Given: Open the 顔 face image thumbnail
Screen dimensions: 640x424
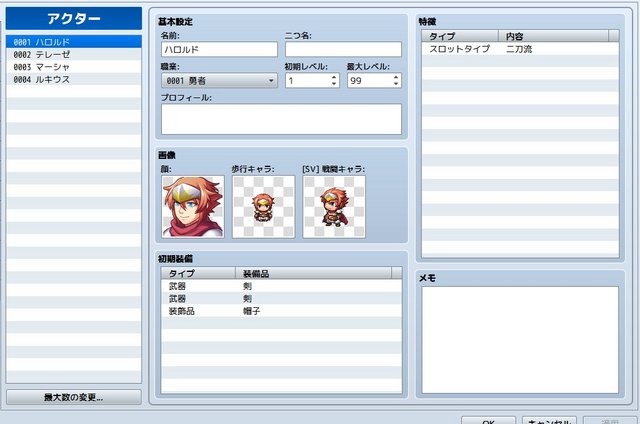Looking at the screenshot, I should (x=193, y=207).
